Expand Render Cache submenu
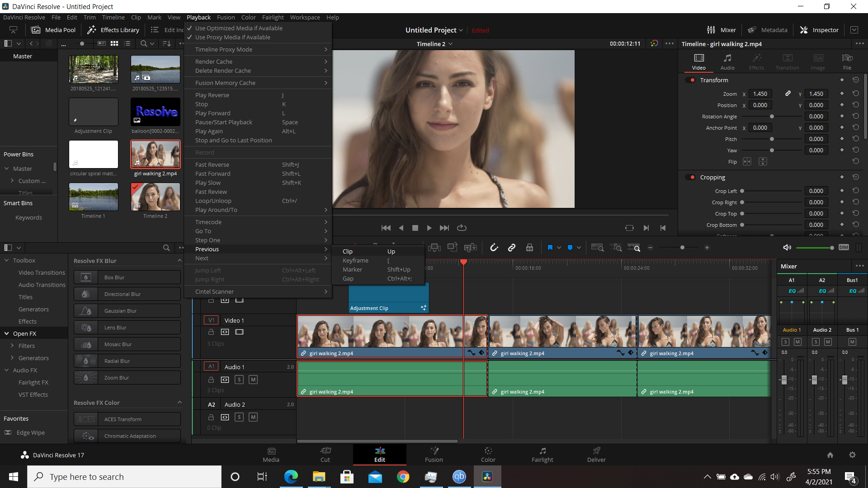868x488 pixels. pyautogui.click(x=258, y=61)
